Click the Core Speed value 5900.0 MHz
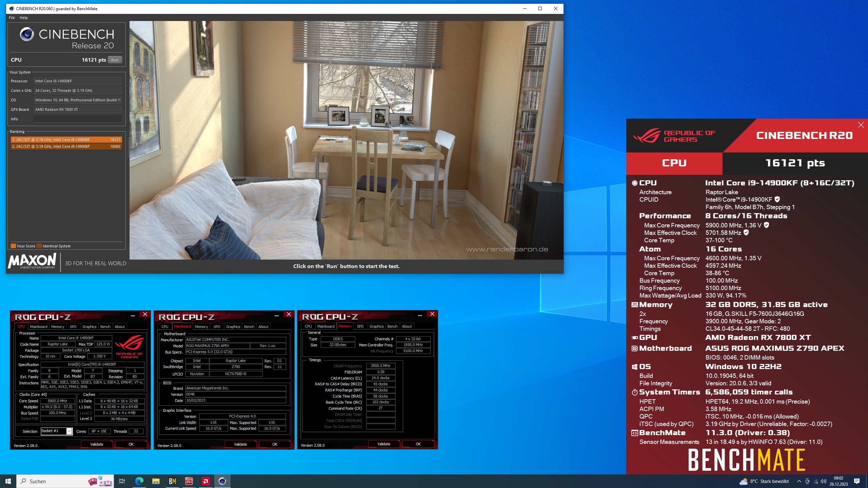868x488 pixels. (x=58, y=401)
